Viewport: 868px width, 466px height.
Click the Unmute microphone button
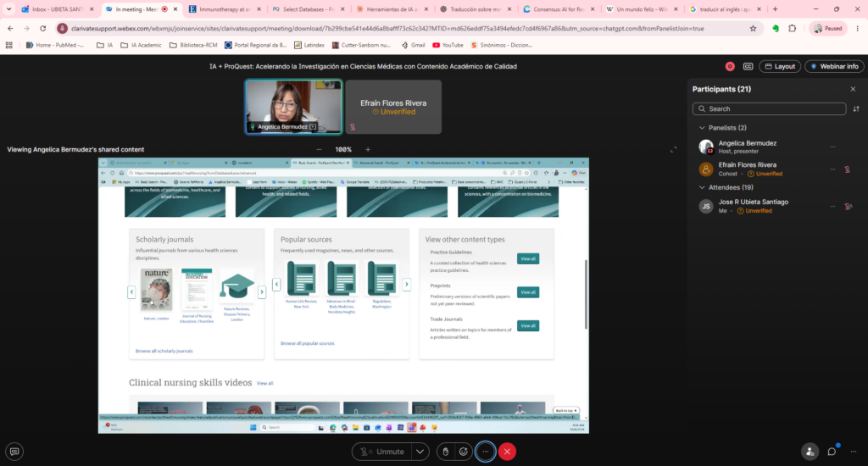pos(382,452)
